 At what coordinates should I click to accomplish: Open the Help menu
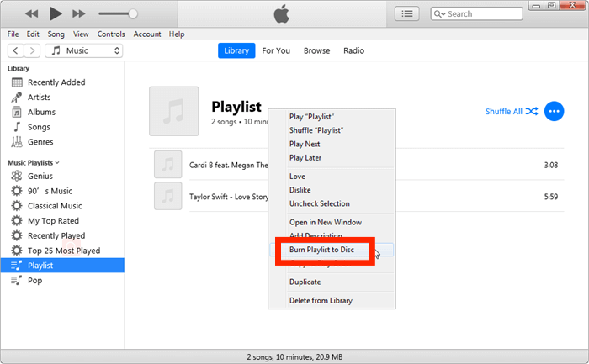tap(177, 34)
